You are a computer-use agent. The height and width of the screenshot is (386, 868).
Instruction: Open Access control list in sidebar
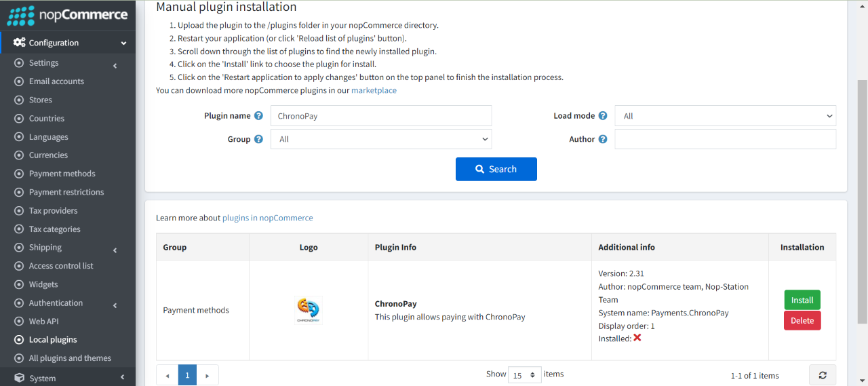pos(61,266)
